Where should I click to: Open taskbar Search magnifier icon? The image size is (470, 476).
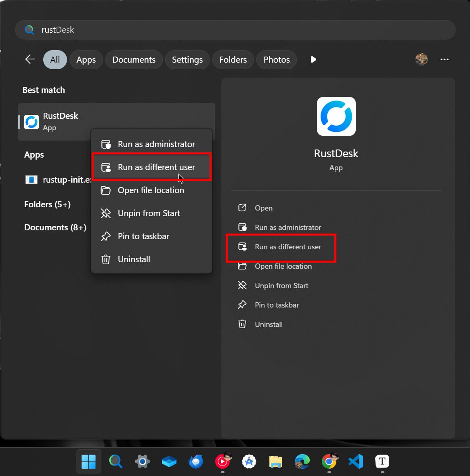(115, 461)
